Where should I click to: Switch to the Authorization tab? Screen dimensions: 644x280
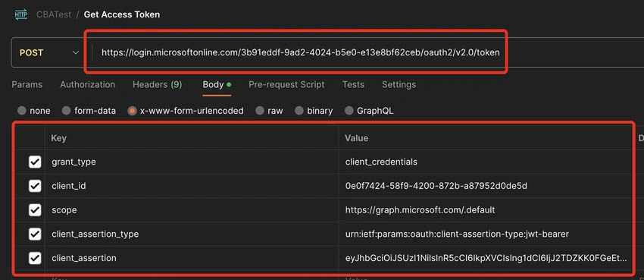[x=87, y=85]
